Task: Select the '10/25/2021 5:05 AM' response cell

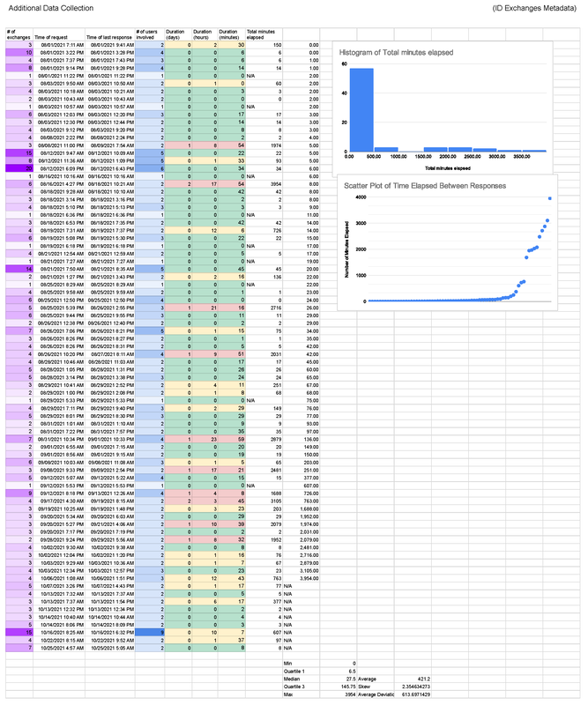Action: [110, 648]
